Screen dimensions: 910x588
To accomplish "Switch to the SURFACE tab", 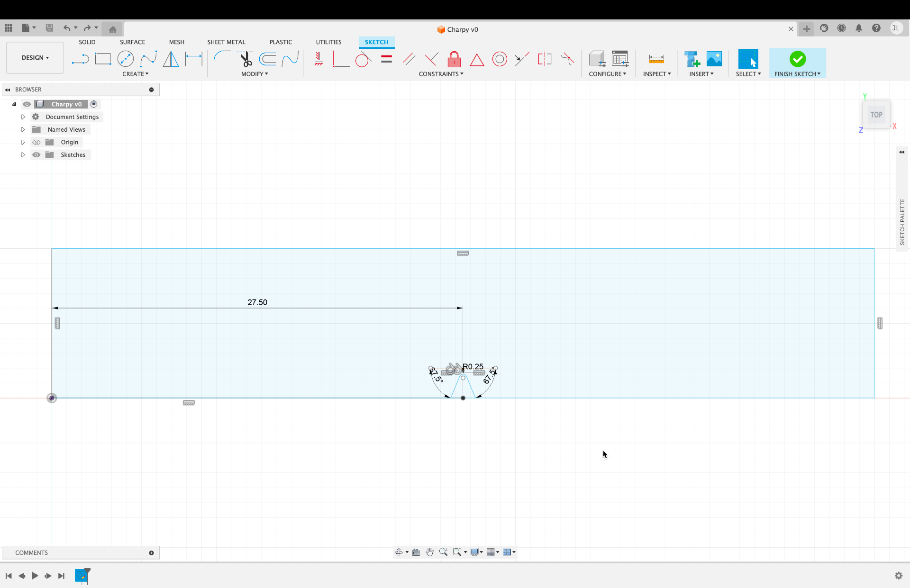I will 132,42.
